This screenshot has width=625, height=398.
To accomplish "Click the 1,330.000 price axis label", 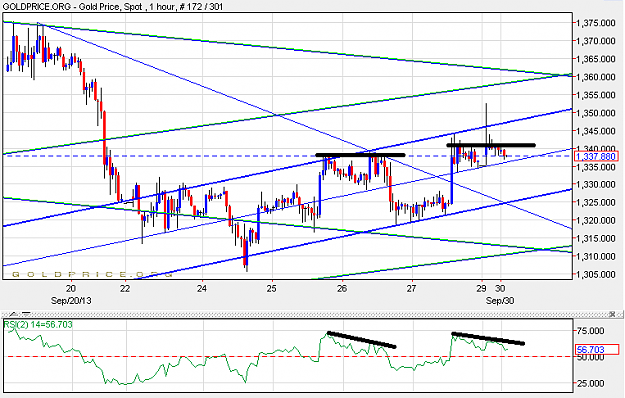I will pyautogui.click(x=596, y=184).
